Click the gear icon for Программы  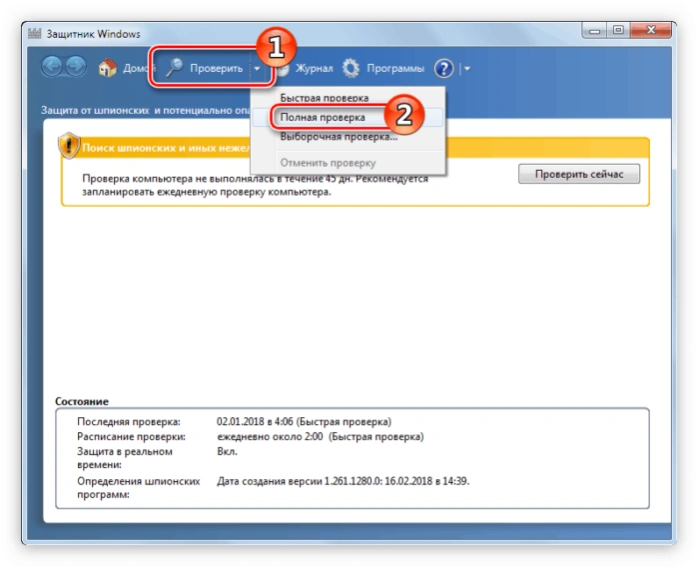point(351,68)
